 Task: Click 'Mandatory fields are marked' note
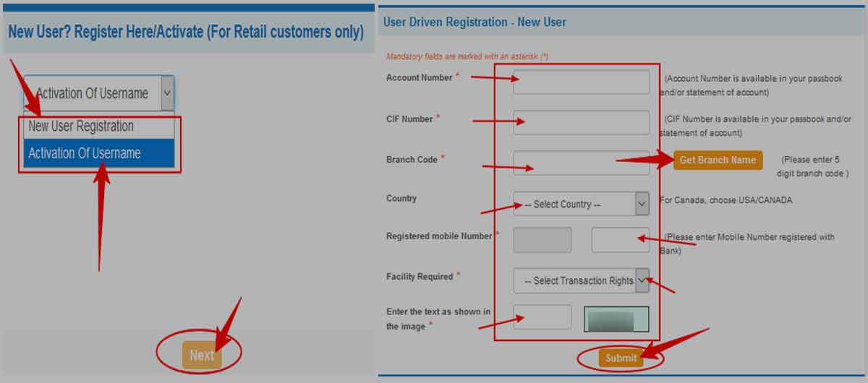click(x=467, y=56)
